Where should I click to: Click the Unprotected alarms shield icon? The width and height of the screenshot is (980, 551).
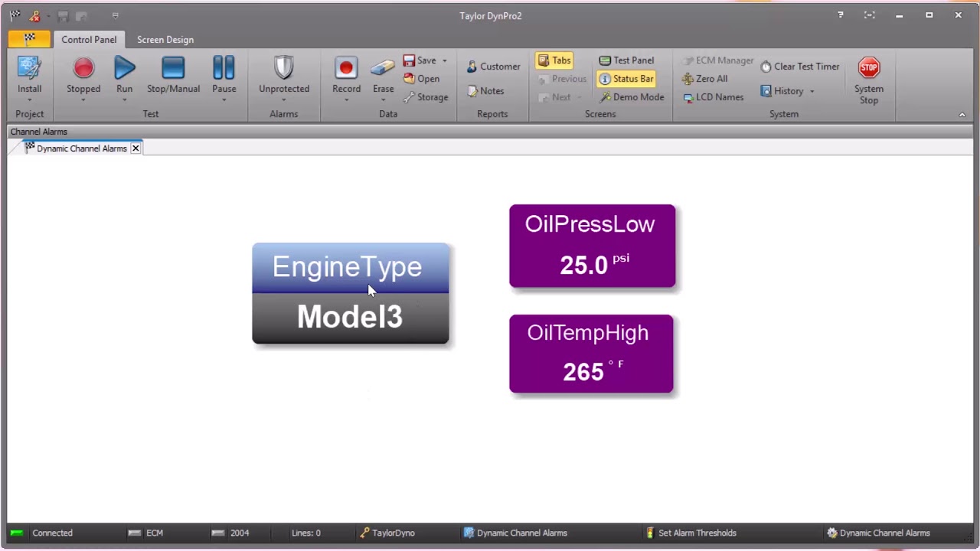[284, 67]
